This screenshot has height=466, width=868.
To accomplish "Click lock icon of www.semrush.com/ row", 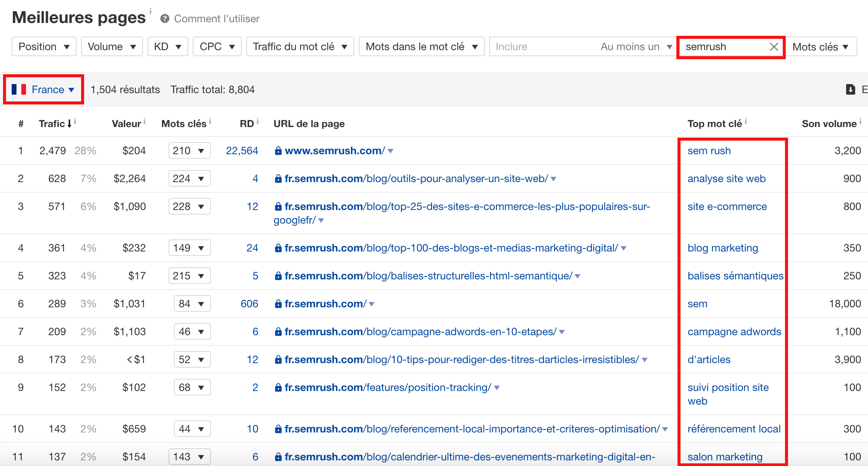I will 278,151.
